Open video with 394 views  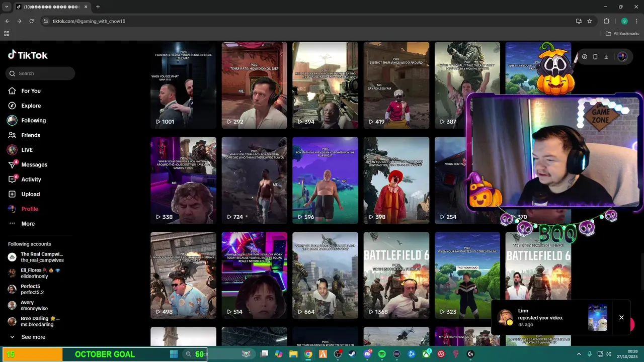[x=325, y=85]
